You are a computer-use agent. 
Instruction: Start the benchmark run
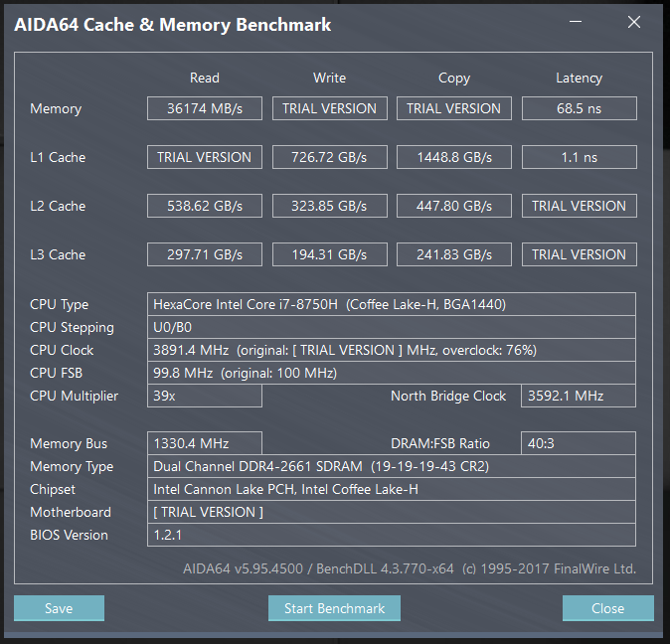click(334, 608)
